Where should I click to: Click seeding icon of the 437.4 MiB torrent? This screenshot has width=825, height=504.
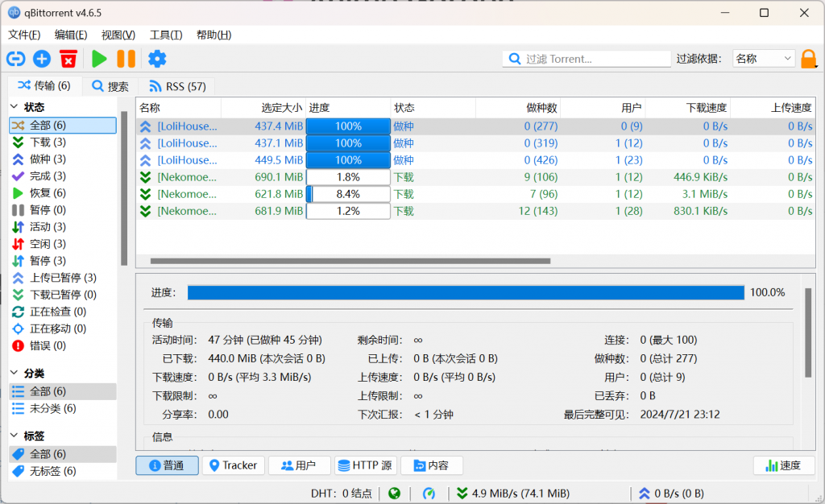tap(146, 126)
